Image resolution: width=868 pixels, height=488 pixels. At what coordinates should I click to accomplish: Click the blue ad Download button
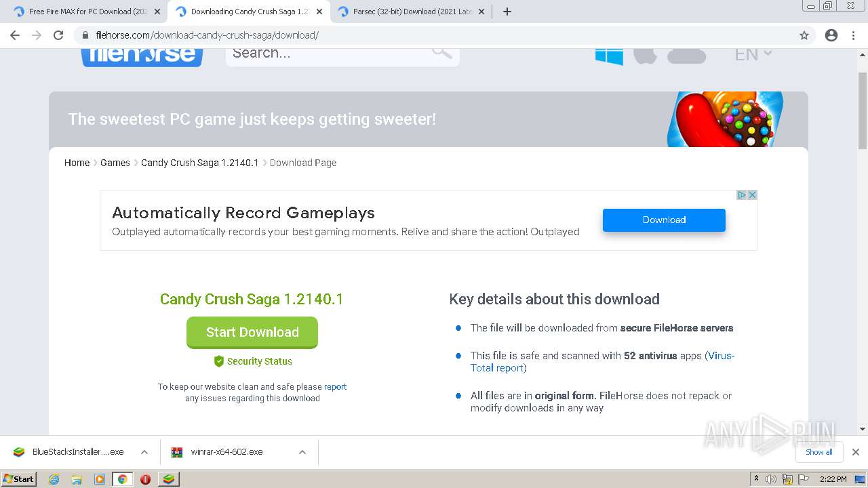click(x=664, y=220)
